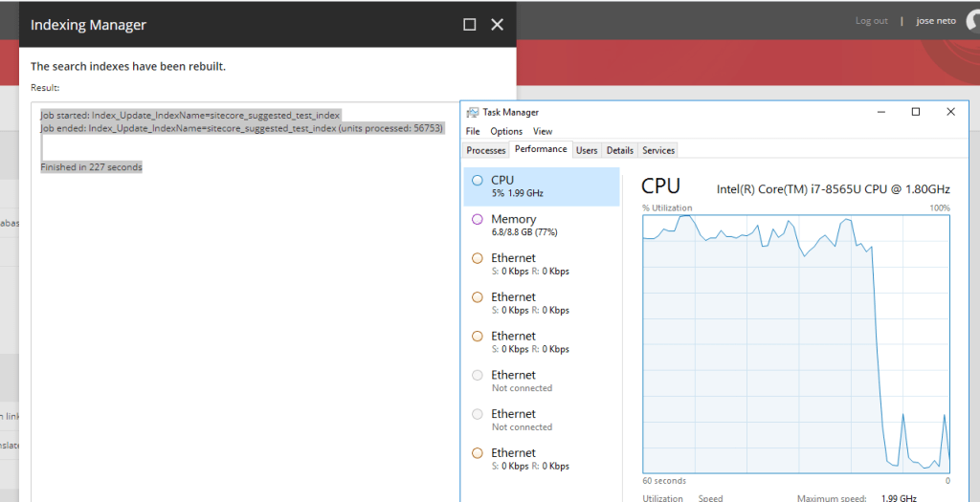The width and height of the screenshot is (980, 502).
Task: Open the Options menu
Action: 506,131
